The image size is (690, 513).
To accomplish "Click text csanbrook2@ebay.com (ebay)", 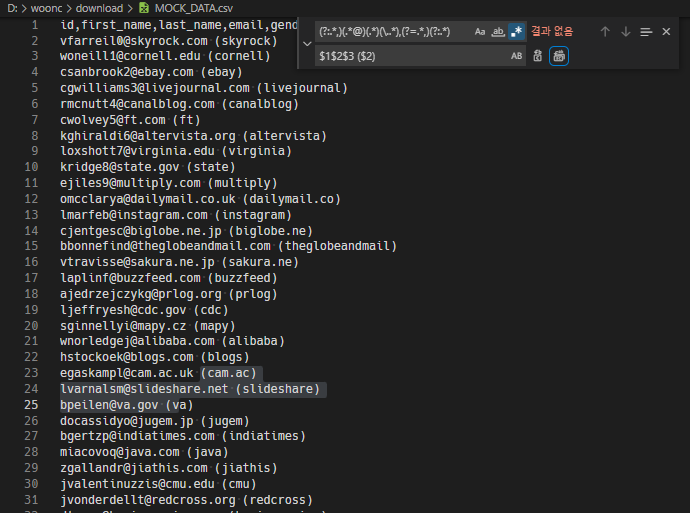I will [151, 72].
